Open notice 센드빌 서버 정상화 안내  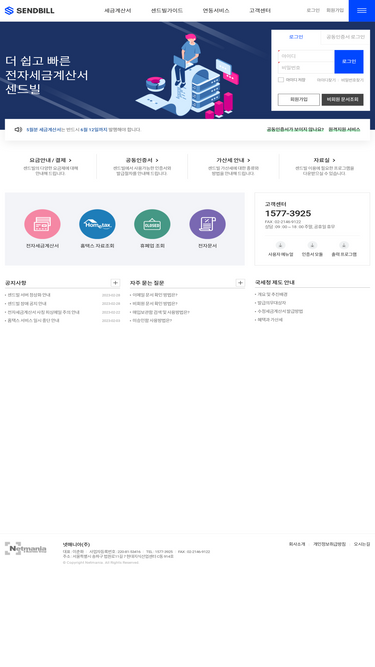[x=29, y=295]
